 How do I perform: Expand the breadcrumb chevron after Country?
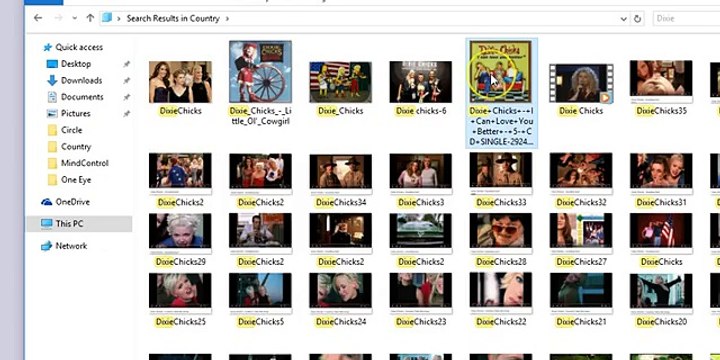pos(227,18)
